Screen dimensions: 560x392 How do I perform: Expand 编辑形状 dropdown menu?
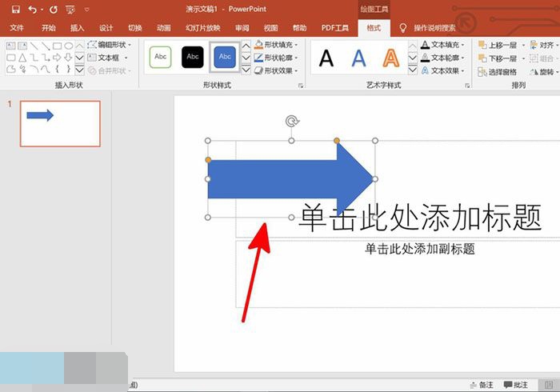coord(110,45)
